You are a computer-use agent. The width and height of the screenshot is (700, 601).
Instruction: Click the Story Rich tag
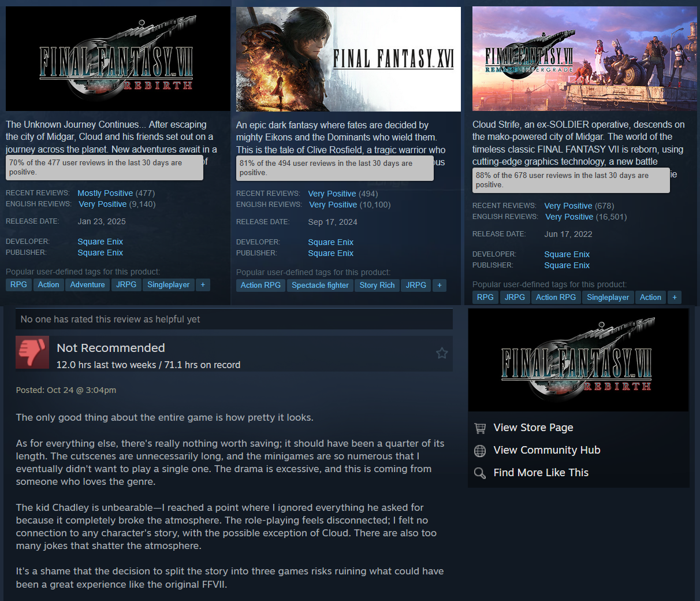tap(377, 285)
